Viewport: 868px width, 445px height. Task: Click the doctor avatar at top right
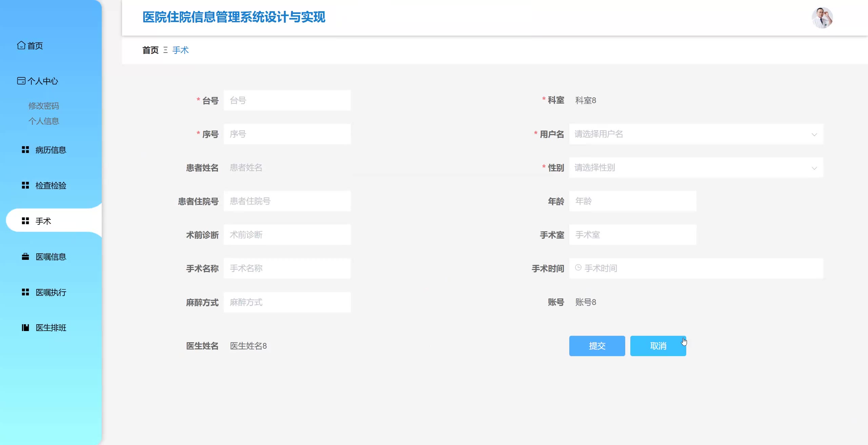(x=822, y=18)
